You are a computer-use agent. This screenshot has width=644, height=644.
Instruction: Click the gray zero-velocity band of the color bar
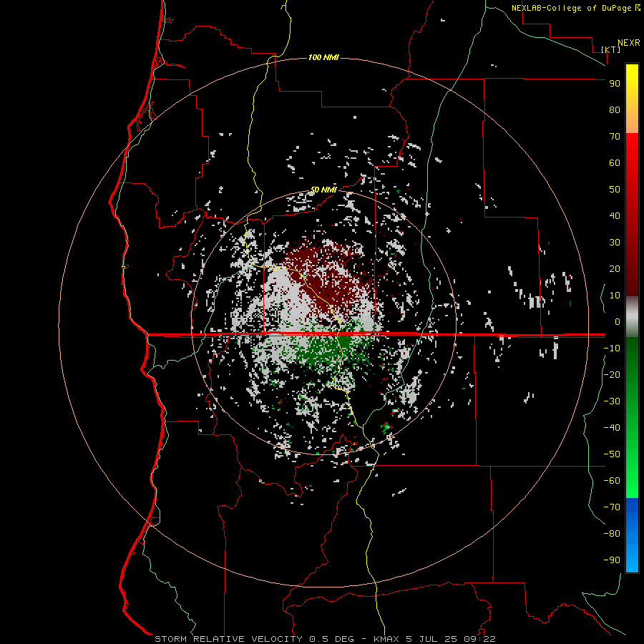[x=632, y=317]
